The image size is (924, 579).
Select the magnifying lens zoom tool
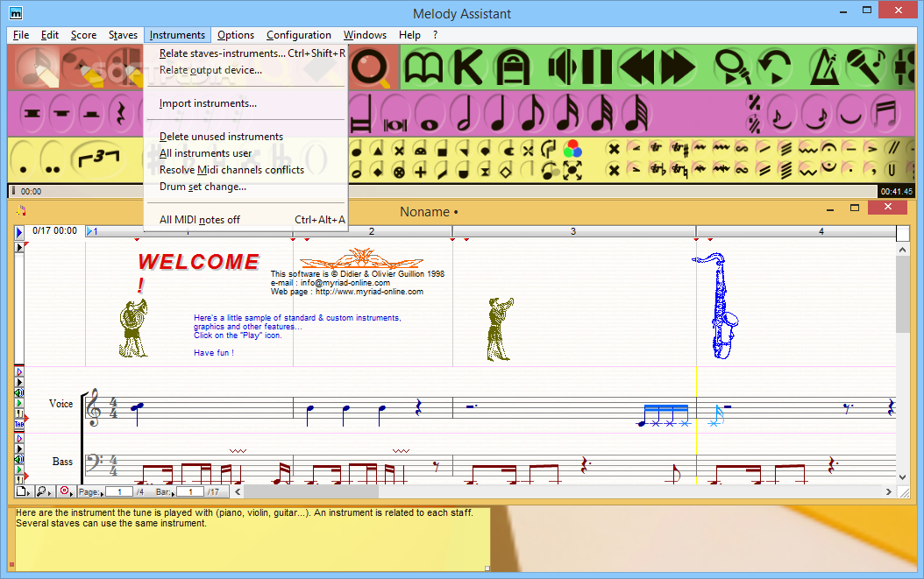click(370, 67)
